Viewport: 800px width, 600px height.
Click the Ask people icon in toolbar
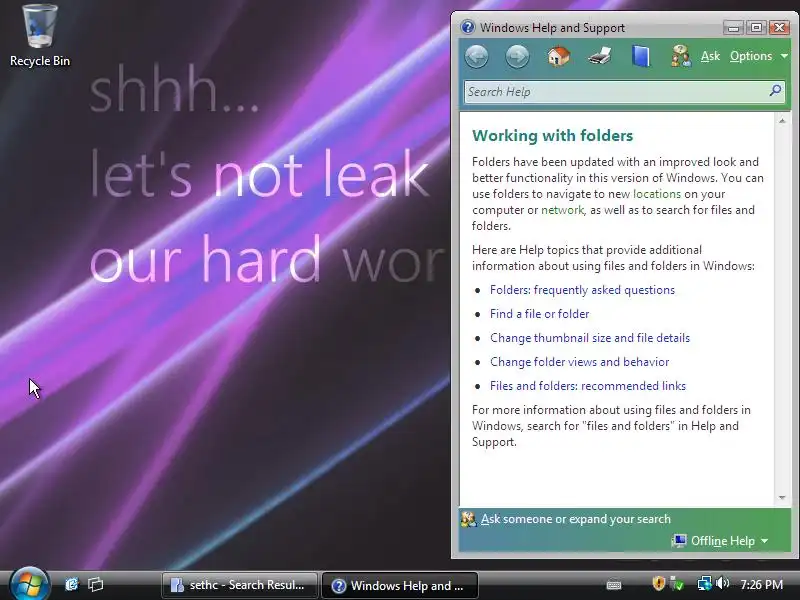(681, 56)
